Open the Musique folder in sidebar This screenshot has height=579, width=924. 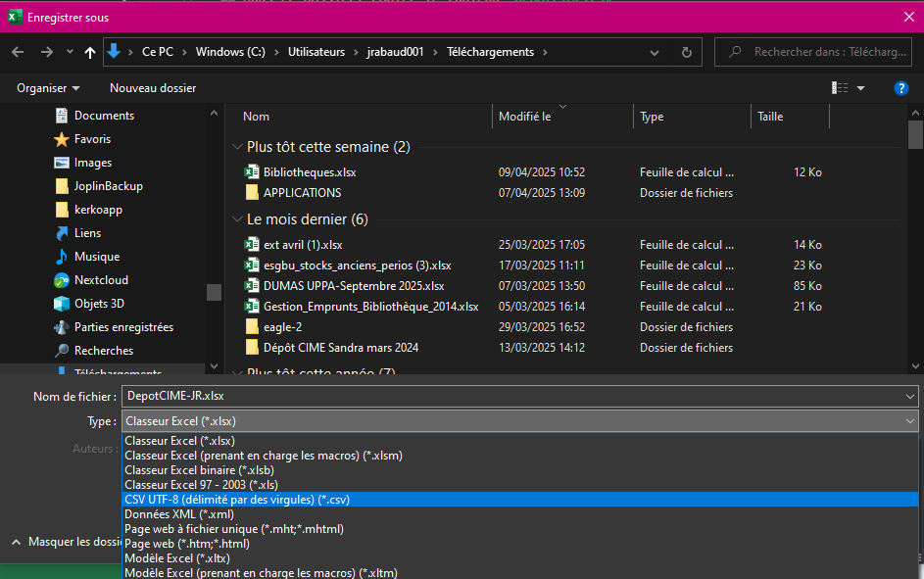coord(96,257)
